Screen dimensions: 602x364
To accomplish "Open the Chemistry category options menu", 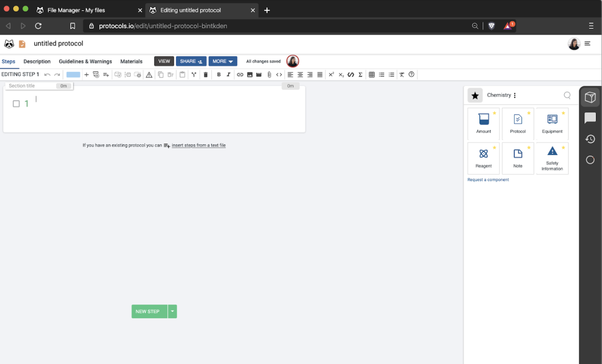I will [x=515, y=95].
